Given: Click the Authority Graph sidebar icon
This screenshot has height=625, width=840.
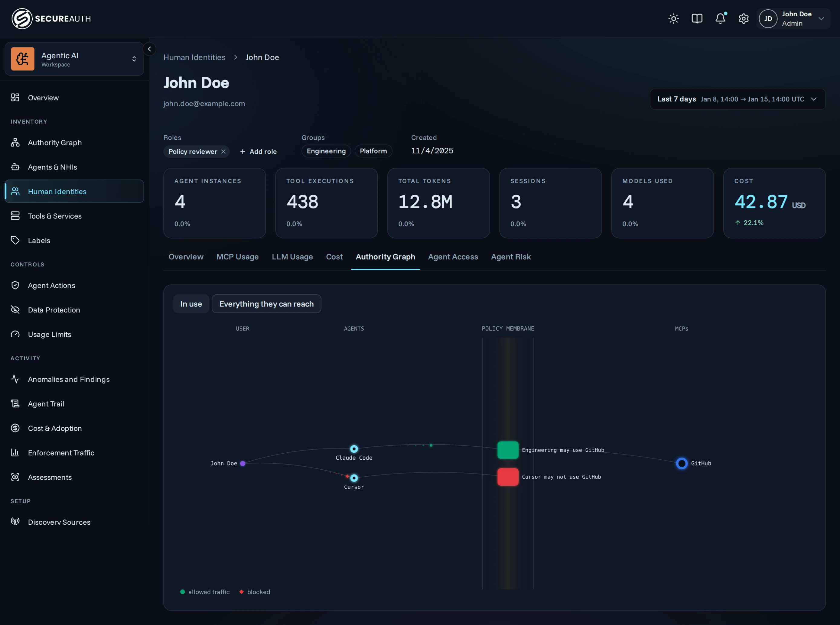Looking at the screenshot, I should point(15,143).
